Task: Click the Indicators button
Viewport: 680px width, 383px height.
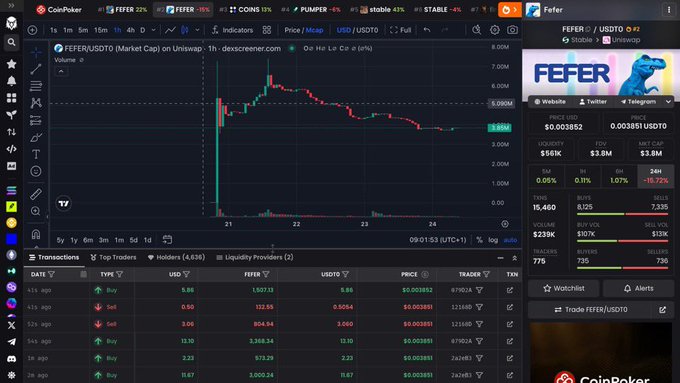Action: (x=232, y=30)
